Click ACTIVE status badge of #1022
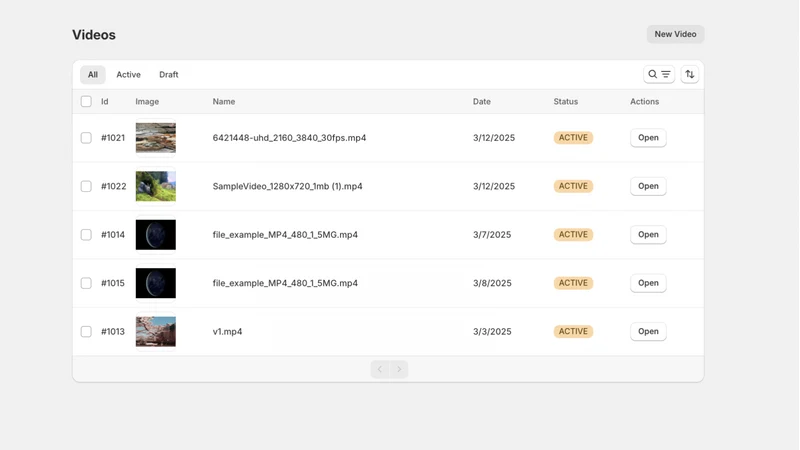This screenshot has height=450, width=800. coord(573,186)
